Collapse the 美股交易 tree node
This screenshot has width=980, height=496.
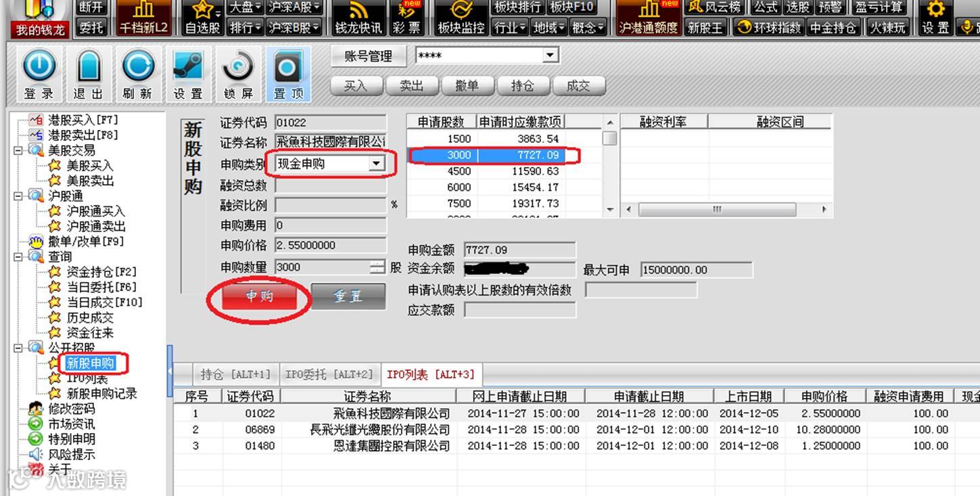coord(18,150)
